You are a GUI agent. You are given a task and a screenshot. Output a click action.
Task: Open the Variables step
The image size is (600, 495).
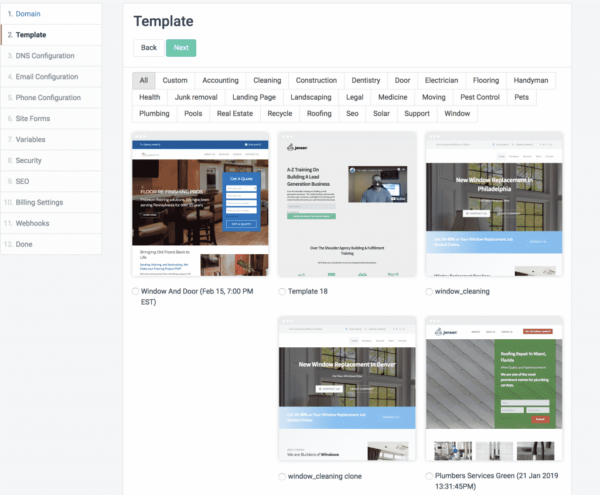[51, 140]
